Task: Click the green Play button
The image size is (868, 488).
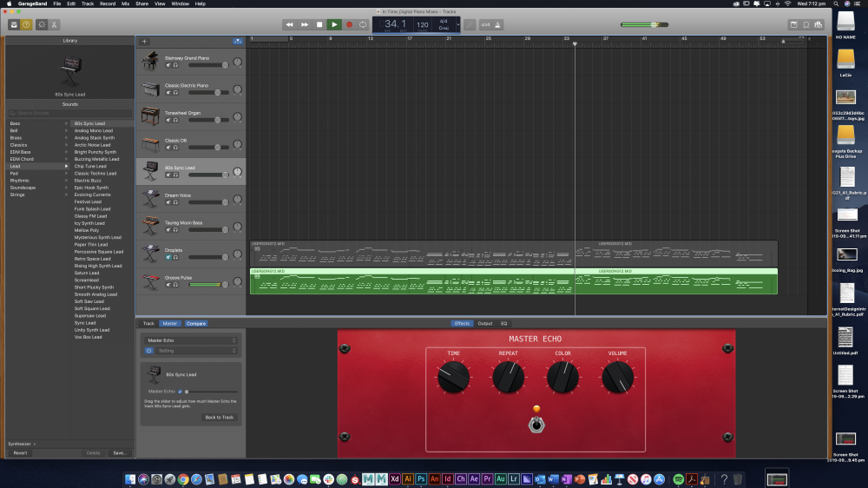Action: [x=334, y=24]
